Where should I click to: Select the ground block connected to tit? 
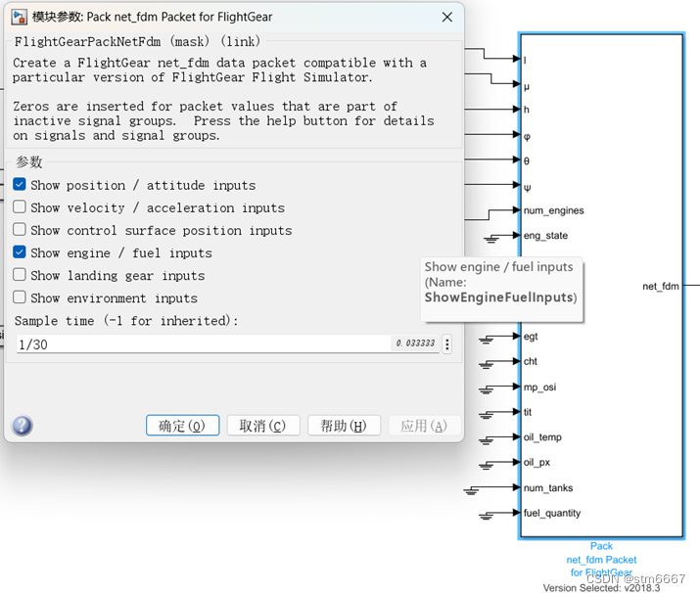click(486, 416)
